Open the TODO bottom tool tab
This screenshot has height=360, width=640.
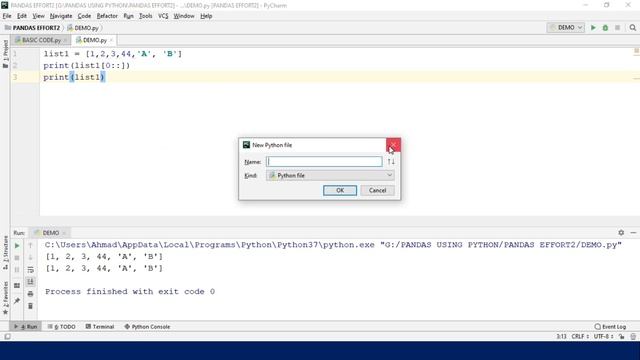tap(62, 327)
